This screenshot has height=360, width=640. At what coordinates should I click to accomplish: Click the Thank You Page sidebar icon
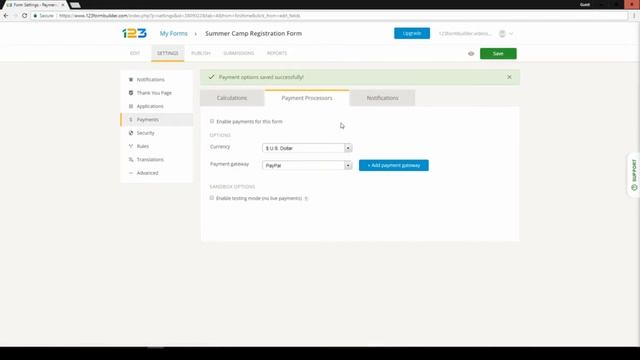tap(131, 93)
